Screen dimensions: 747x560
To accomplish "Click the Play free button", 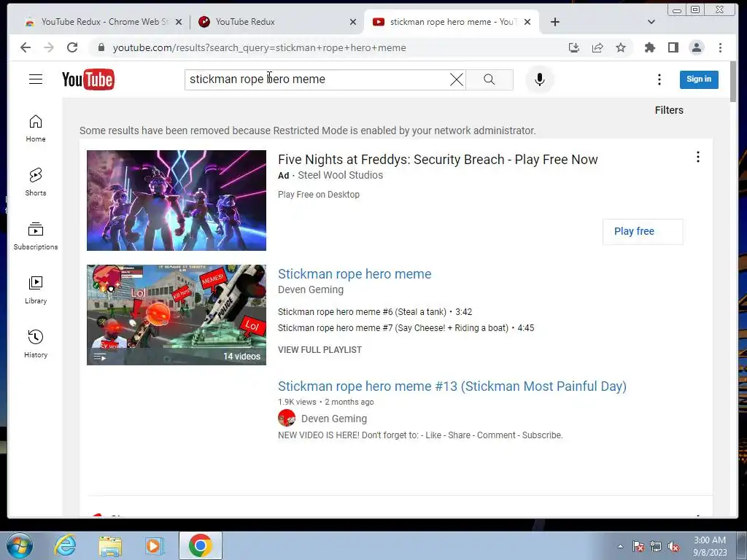I will pyautogui.click(x=643, y=231).
